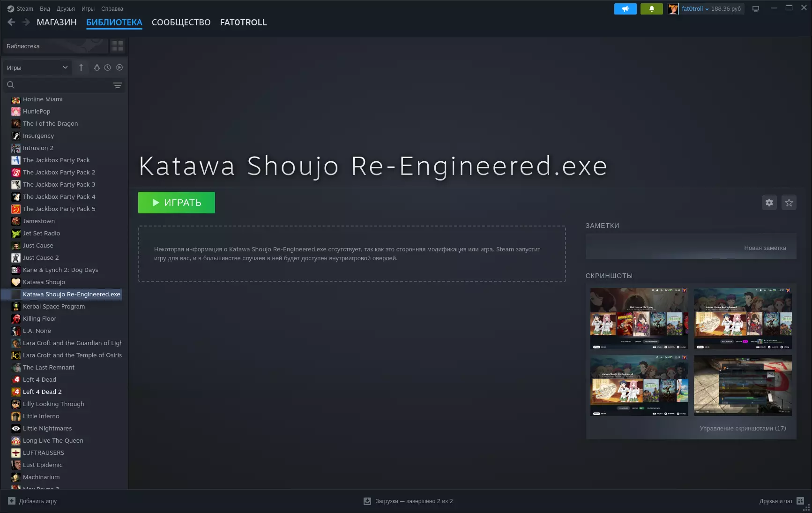The image size is (812, 513).
Task: Launch game with the ИГРАТЬ button
Action: [177, 203]
